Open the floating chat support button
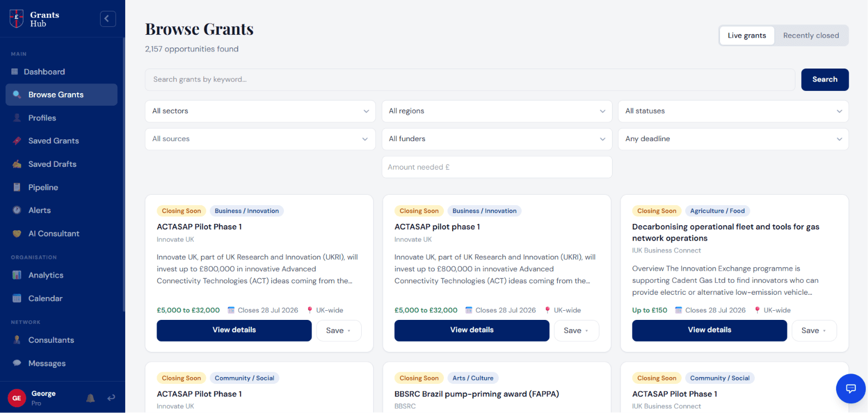Screen dimensions: 868x413 point(850,389)
